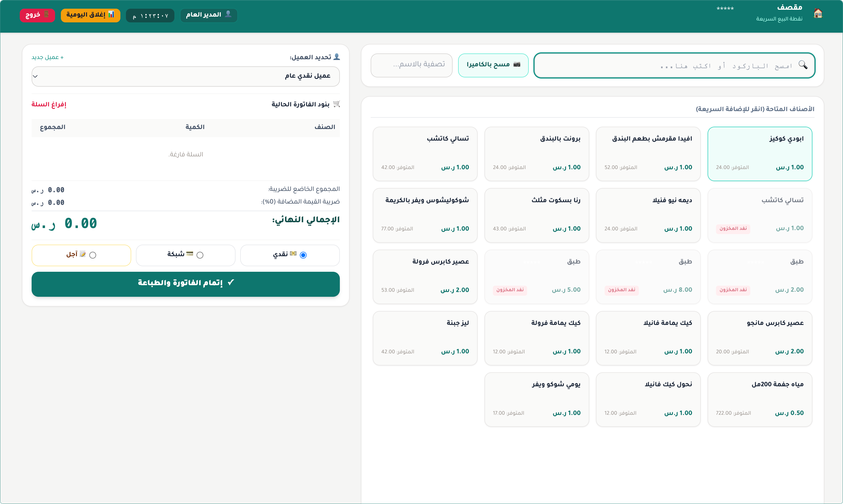Image resolution: width=843 pixels, height=504 pixels.
Task: Click the الكمية column header
Action: 195,127
